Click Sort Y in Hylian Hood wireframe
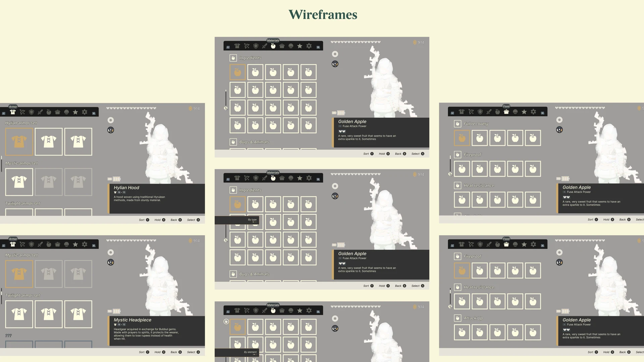The height and width of the screenshot is (362, 644). (x=144, y=220)
